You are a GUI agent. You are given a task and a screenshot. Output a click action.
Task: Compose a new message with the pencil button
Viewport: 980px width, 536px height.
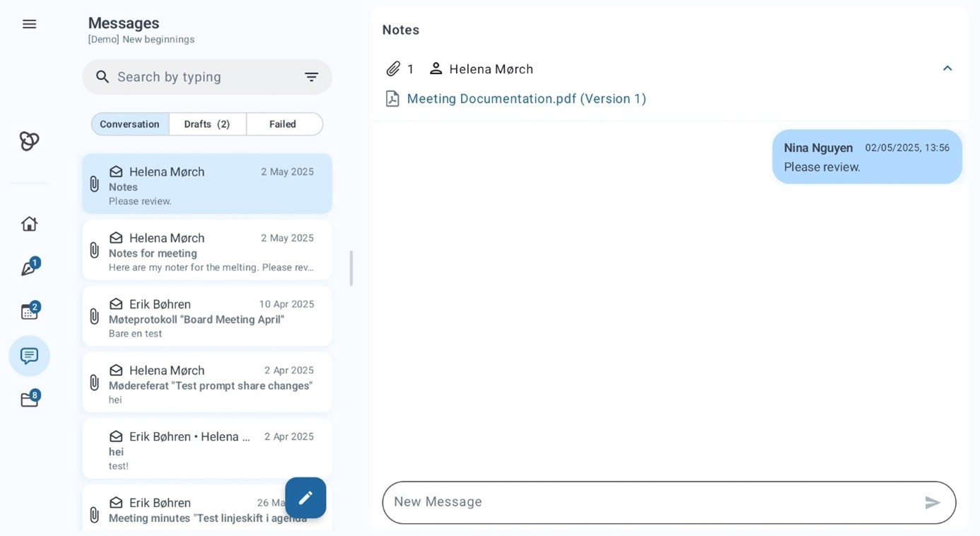[305, 498]
